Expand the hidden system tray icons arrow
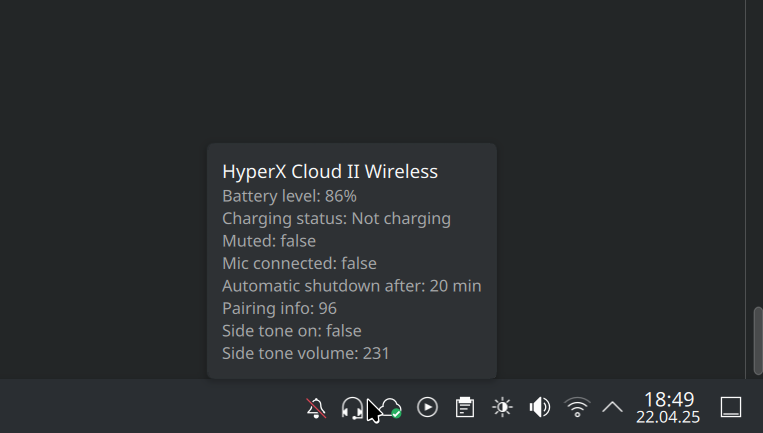This screenshot has height=433, width=763. click(612, 407)
